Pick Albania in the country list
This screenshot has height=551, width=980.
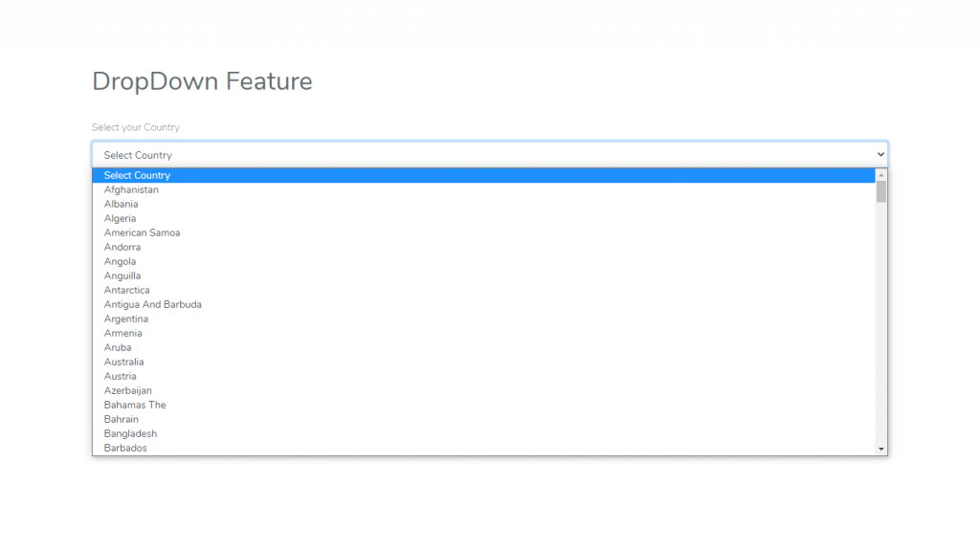pos(121,204)
